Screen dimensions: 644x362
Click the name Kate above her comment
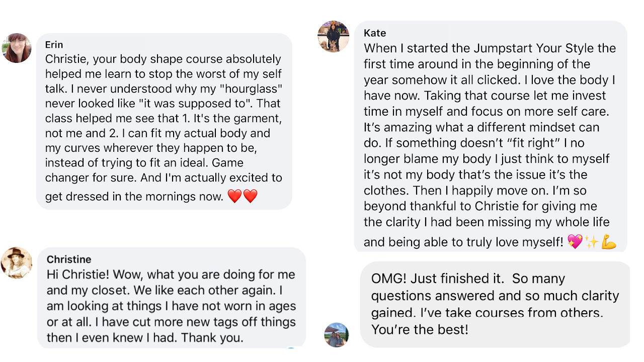[x=375, y=33]
